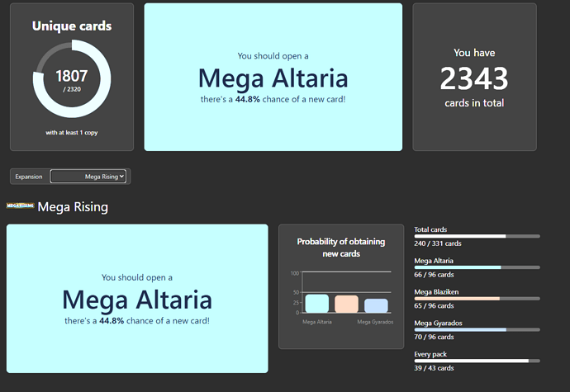Viewport: 570px width, 392px height.
Task: Click the Mega Gyarados progress bar
Action: [477, 330]
